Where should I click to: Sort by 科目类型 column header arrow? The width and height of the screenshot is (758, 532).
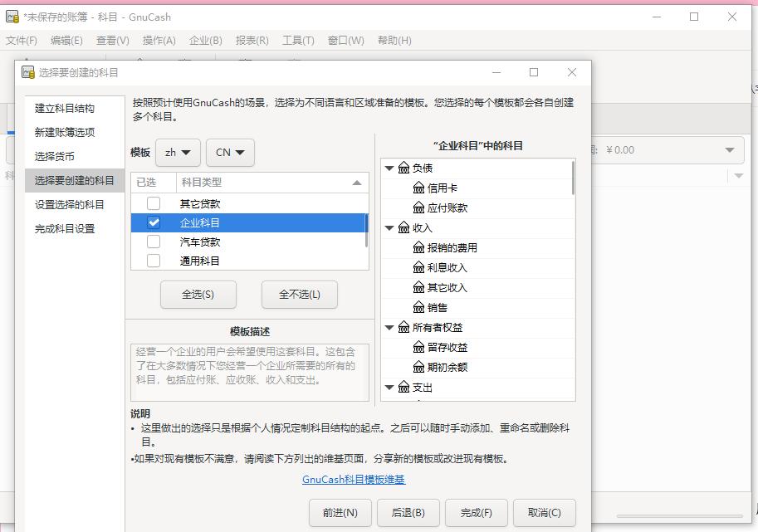(x=357, y=183)
